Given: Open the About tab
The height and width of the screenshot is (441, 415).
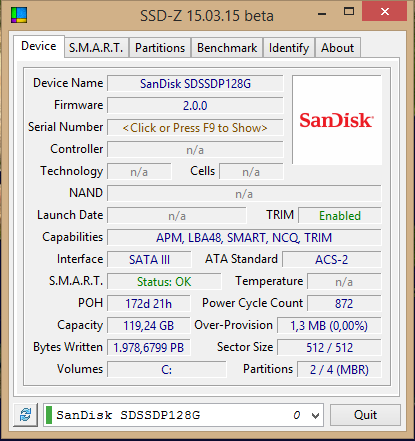Looking at the screenshot, I should [x=337, y=48].
